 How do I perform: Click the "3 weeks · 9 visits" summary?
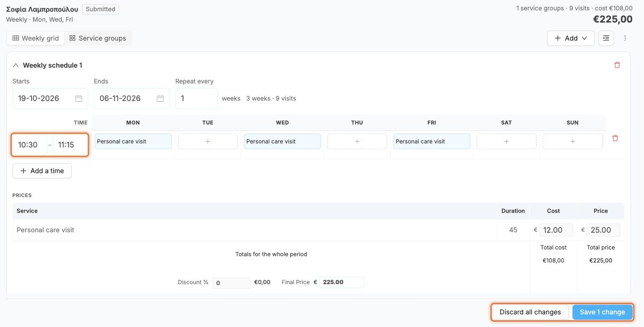tap(271, 98)
